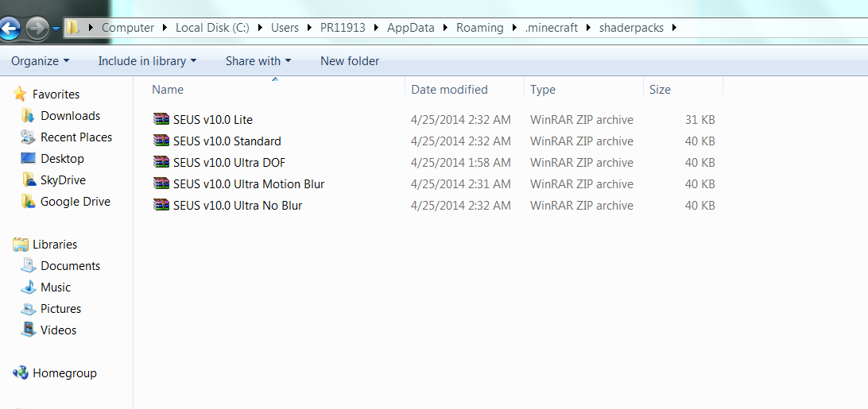Open Downloads in Favorites
The width and height of the screenshot is (868, 409).
pos(70,116)
